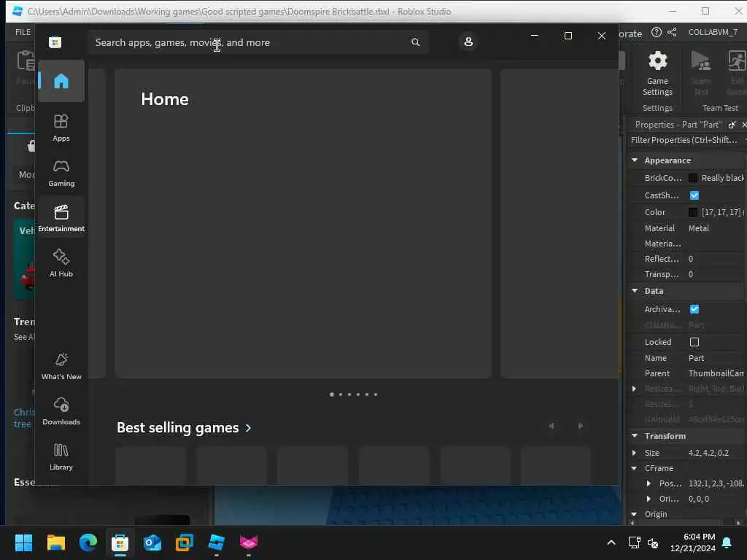Image resolution: width=747 pixels, height=560 pixels.
Task: Open VMware taskbar icon
Action: [x=185, y=542]
